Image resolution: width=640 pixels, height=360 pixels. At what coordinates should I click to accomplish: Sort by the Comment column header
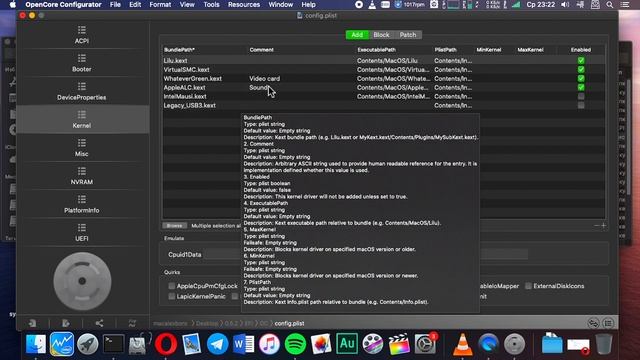coord(261,50)
